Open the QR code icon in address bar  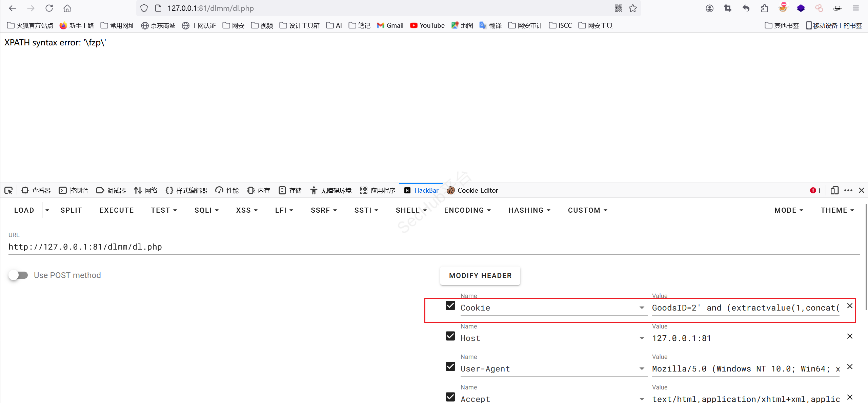(618, 8)
